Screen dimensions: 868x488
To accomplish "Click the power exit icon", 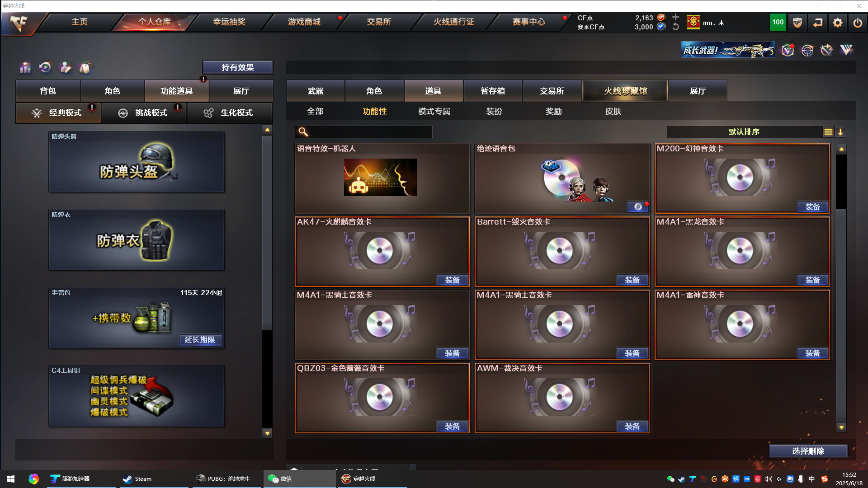I will point(857,23).
